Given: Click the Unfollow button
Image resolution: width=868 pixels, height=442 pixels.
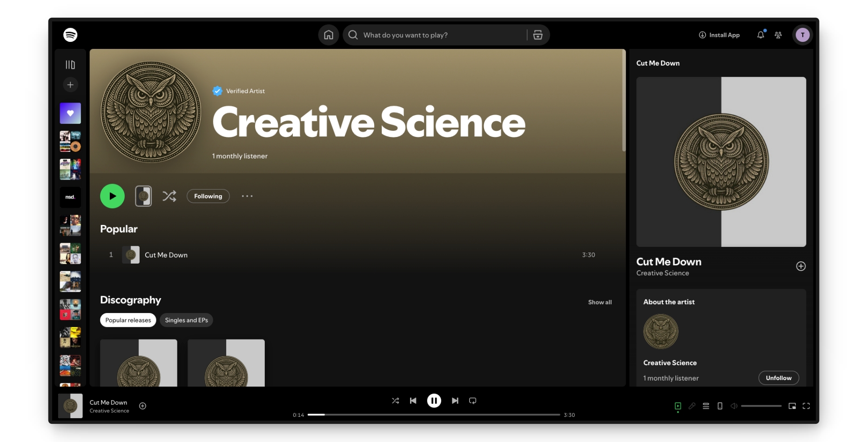Looking at the screenshot, I should (x=778, y=378).
